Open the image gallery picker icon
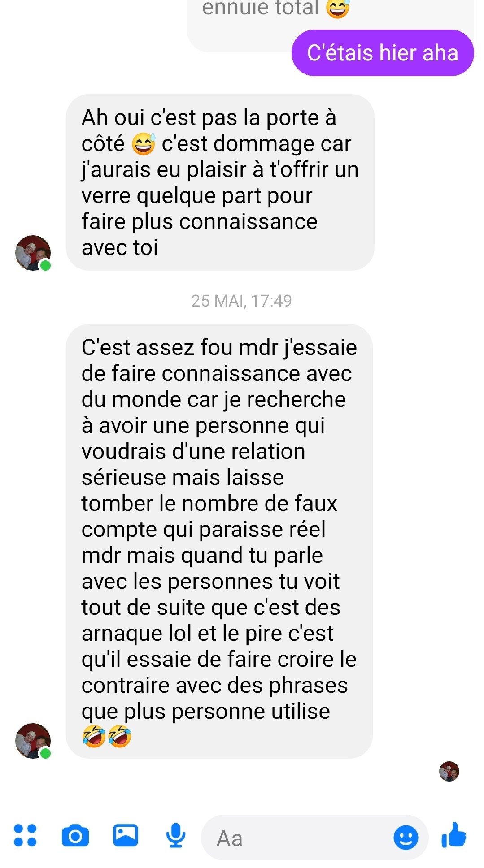This screenshot has height=868, width=484. [x=125, y=836]
